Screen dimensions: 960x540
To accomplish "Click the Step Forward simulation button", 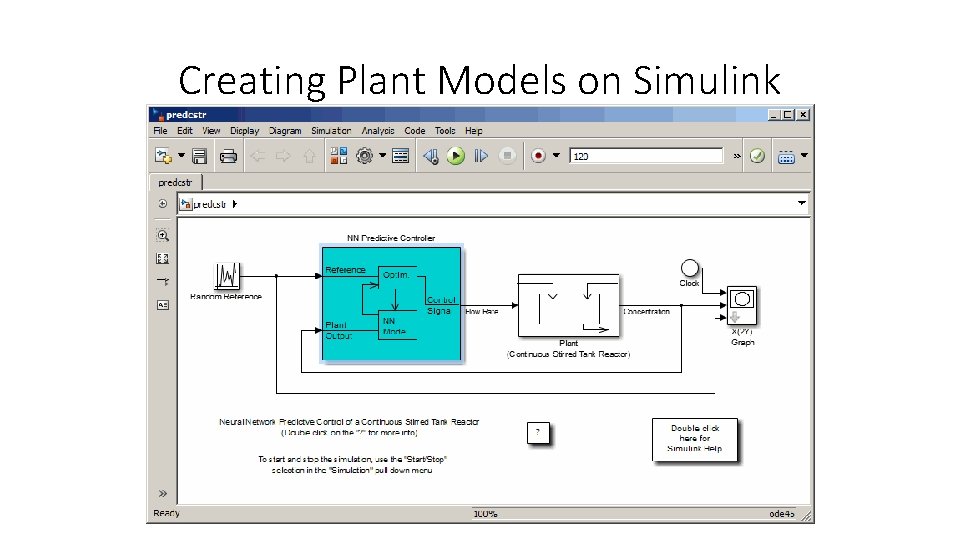I will click(x=481, y=156).
